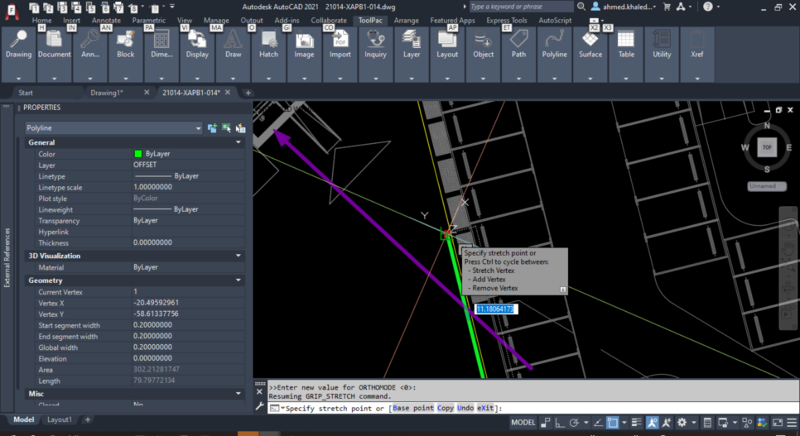Screen dimensions: 800x436
Task: Open the Hatch tool in the ribbon
Action: pos(269,42)
